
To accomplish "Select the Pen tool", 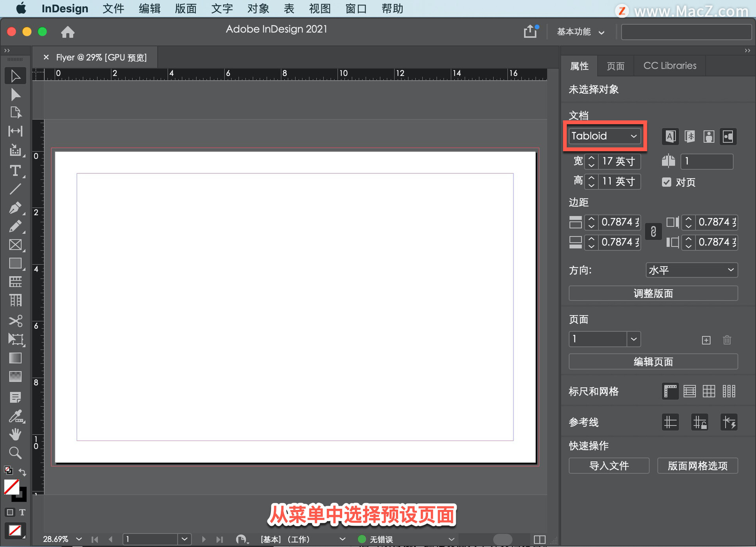I will (15, 208).
